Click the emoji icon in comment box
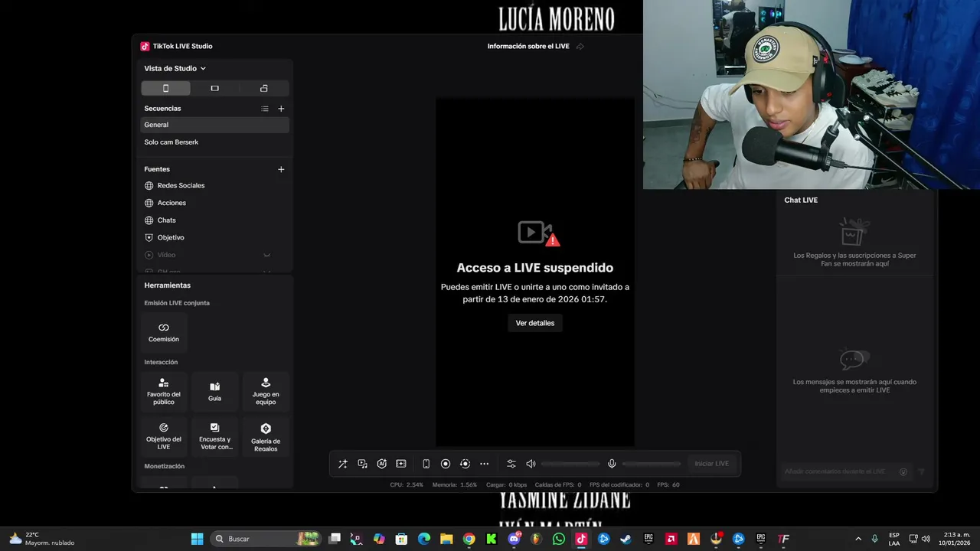 pyautogui.click(x=903, y=472)
